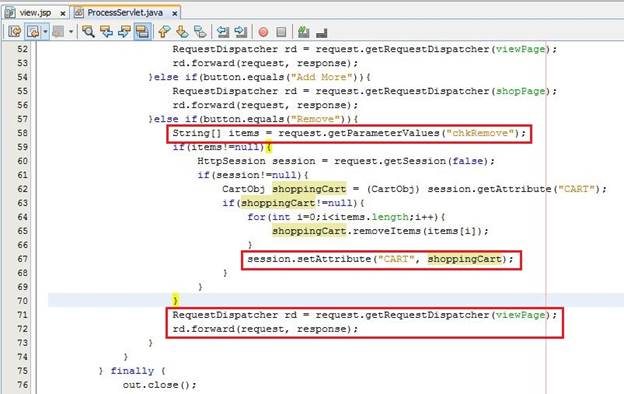Click Previous Bookmark up-arrow icon
The width and height of the screenshot is (624, 394).
pyautogui.click(x=164, y=31)
